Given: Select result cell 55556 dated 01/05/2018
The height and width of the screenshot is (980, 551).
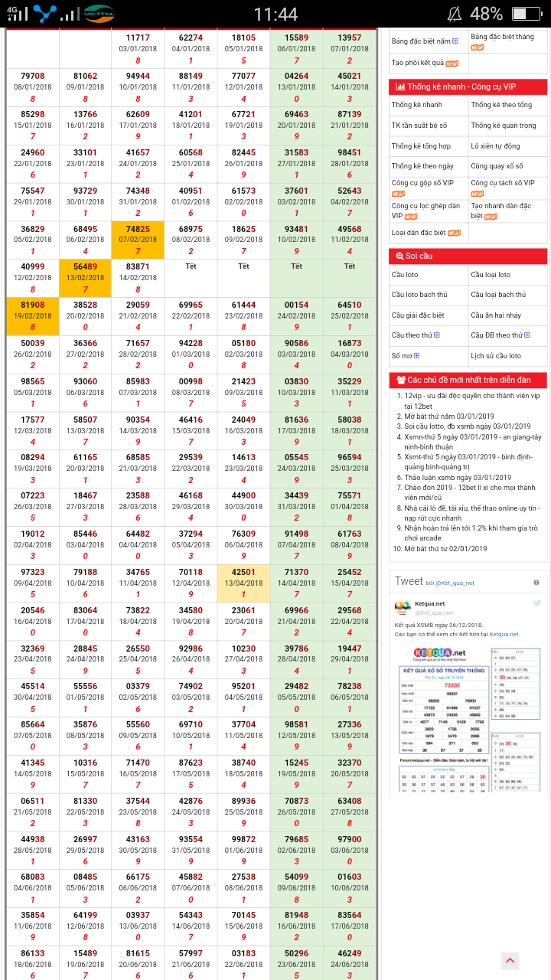Looking at the screenshot, I should click(x=85, y=697).
